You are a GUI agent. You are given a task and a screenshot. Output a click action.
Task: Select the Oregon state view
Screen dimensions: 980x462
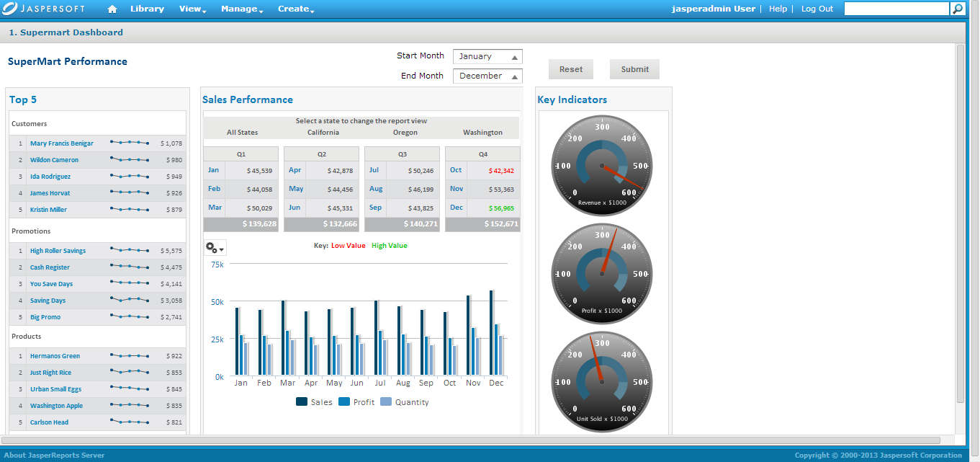tap(405, 133)
